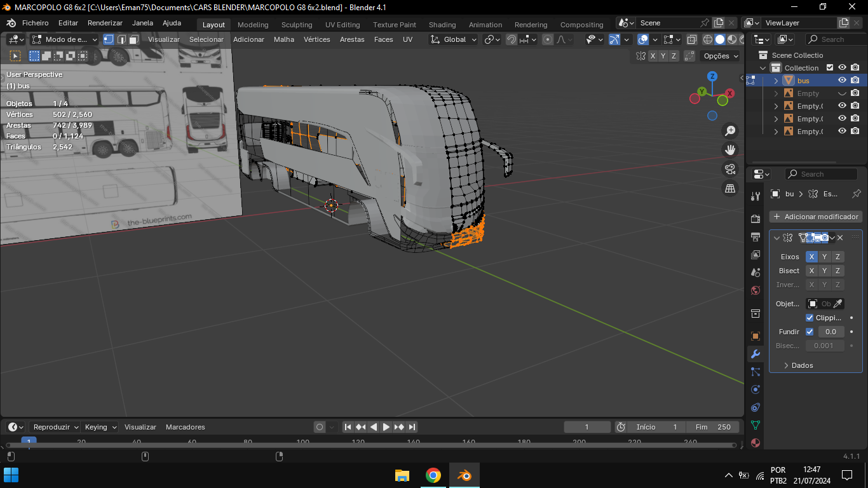Image resolution: width=868 pixels, height=488 pixels.
Task: Open timeline Visualizar menu
Action: click(x=140, y=427)
